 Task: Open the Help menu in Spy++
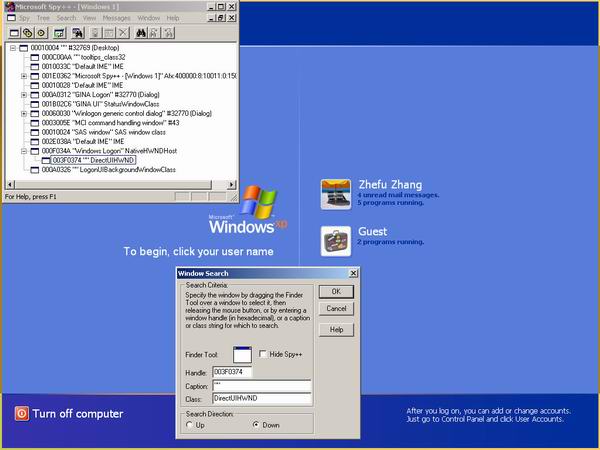(x=173, y=18)
